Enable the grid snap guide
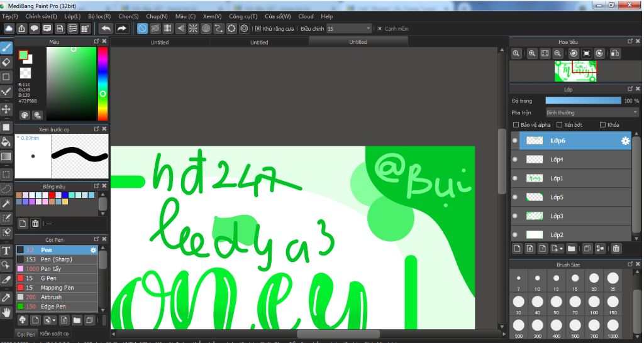The image size is (644, 343). click(167, 28)
